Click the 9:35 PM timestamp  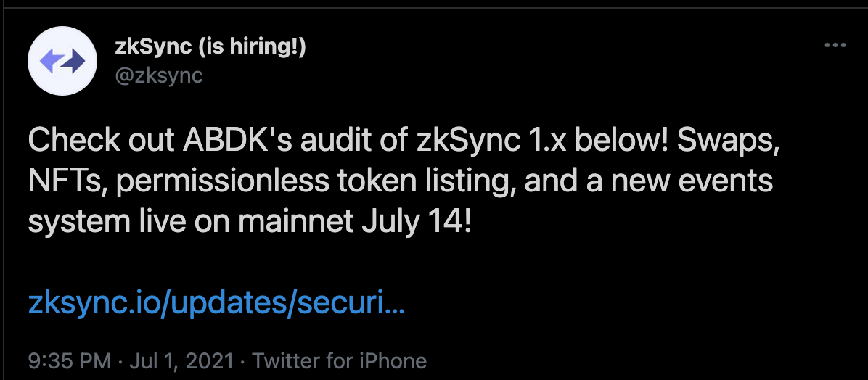[x=70, y=361]
